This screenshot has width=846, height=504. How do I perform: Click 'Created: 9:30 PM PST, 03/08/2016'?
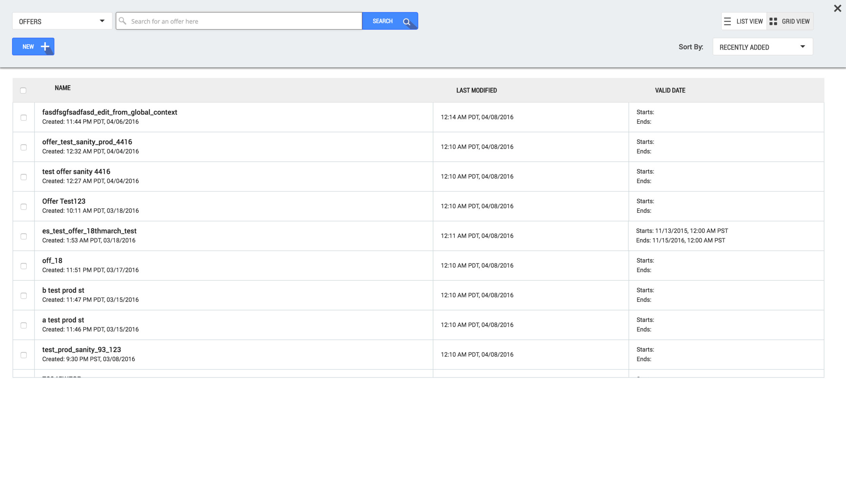click(88, 359)
